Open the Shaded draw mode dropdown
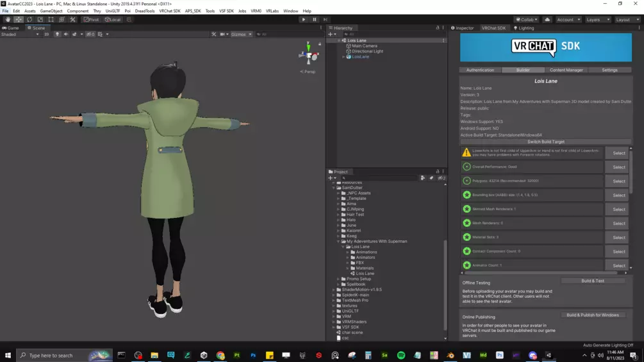644x362 pixels. tap(20, 35)
